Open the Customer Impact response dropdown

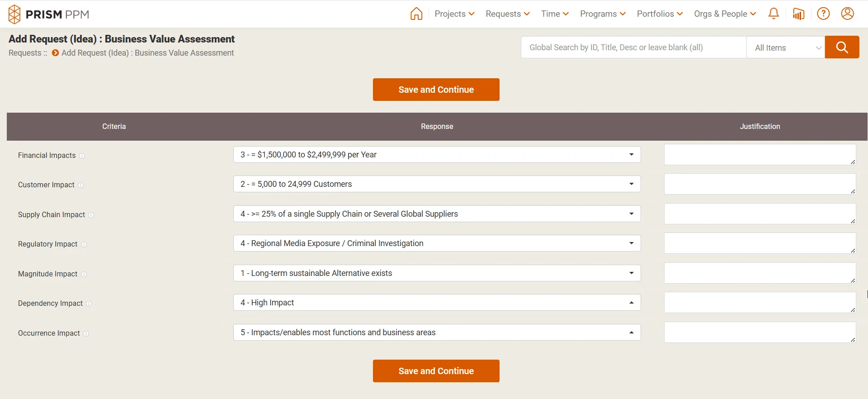pyautogui.click(x=437, y=184)
